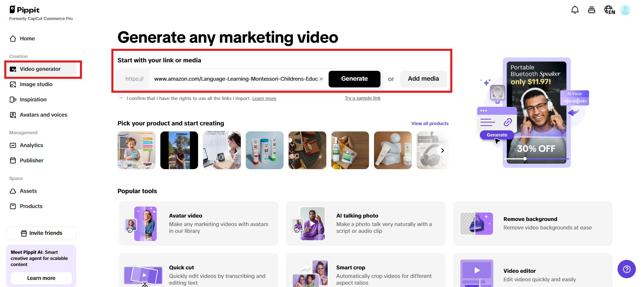Click the Add media button

(423, 79)
